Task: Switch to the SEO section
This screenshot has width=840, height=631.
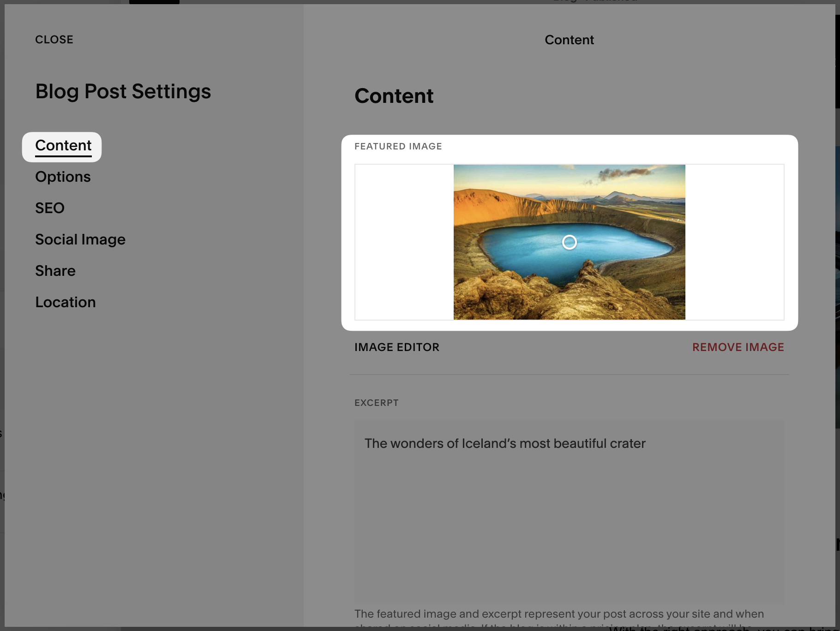Action: (50, 208)
